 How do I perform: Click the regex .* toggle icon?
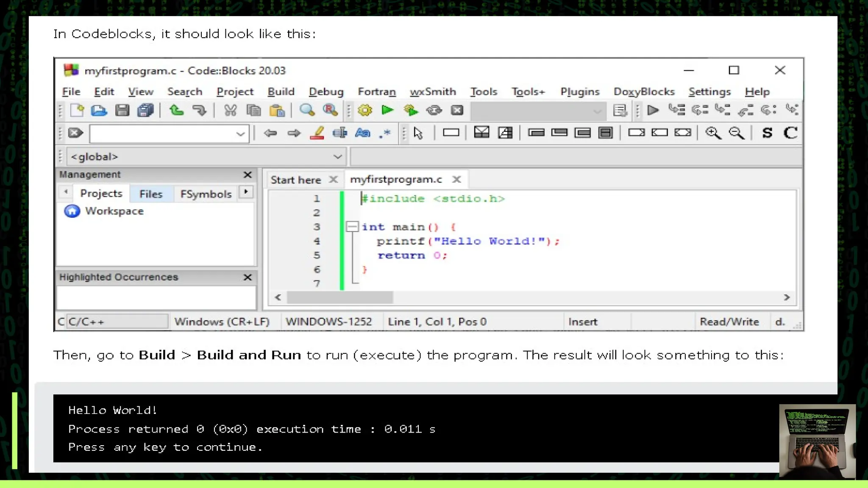[385, 133]
